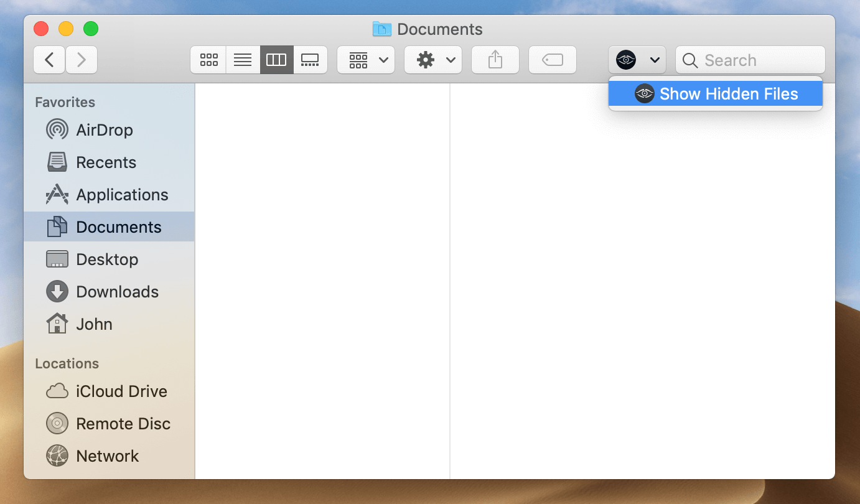Viewport: 860px width, 504px height.
Task: Open the item grouping dropdown
Action: point(365,60)
